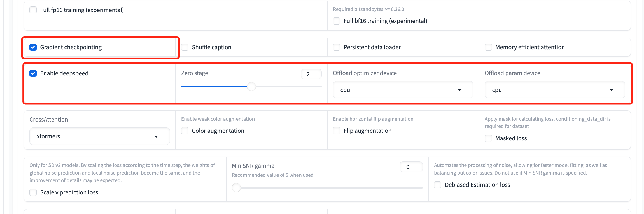644x214 pixels.
Task: Enable Full fp16 training checkbox
Action: (33, 10)
